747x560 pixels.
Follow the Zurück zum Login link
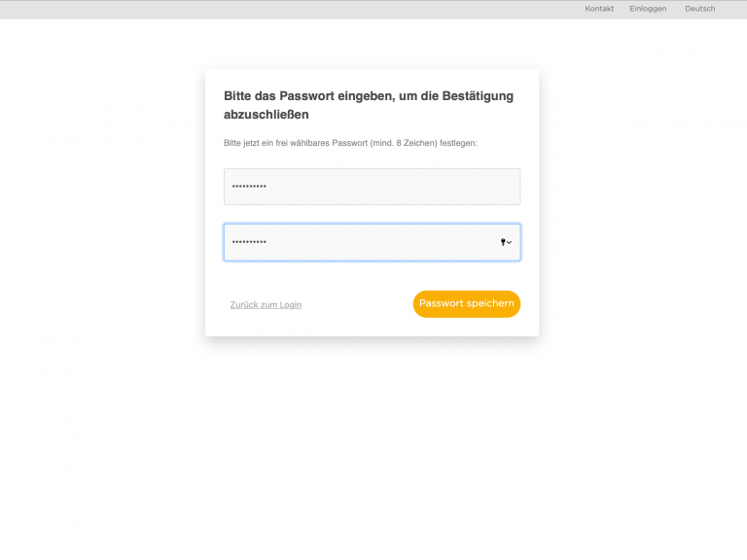266,304
